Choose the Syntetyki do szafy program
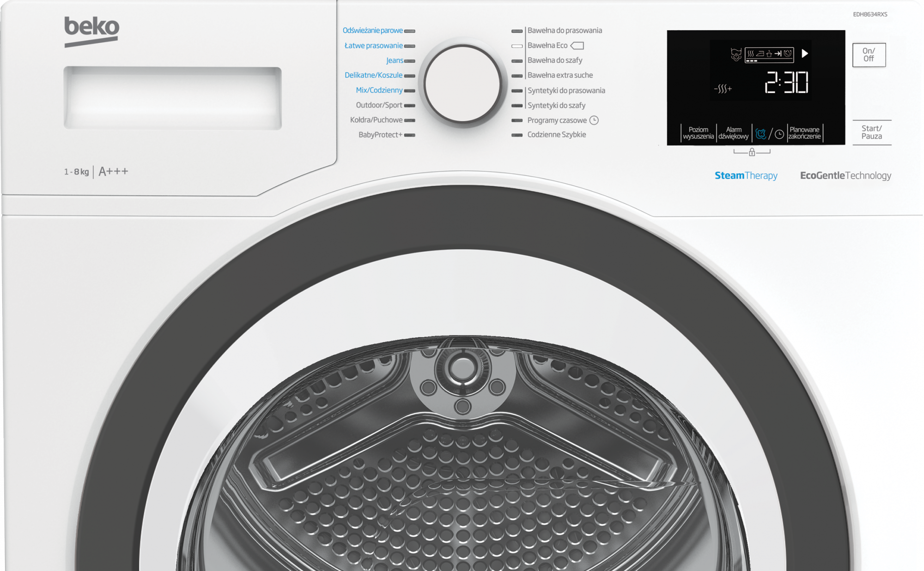The width and height of the screenshot is (924, 571). coord(556,105)
